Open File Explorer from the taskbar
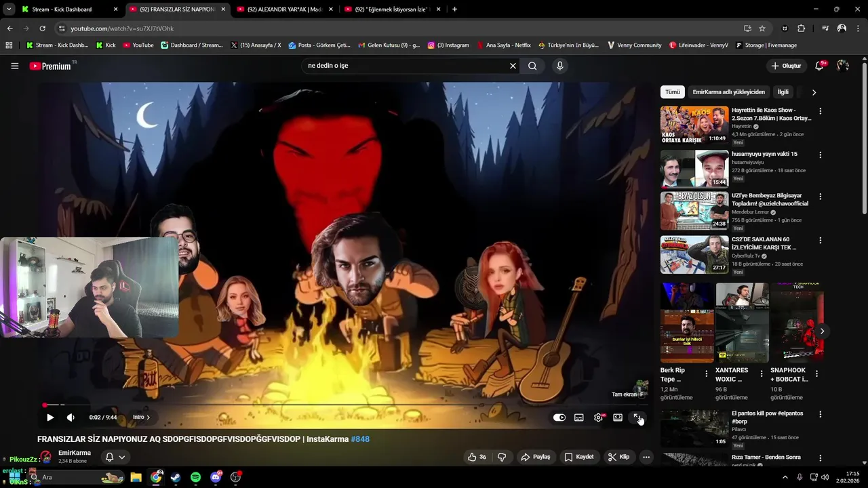 click(x=136, y=477)
